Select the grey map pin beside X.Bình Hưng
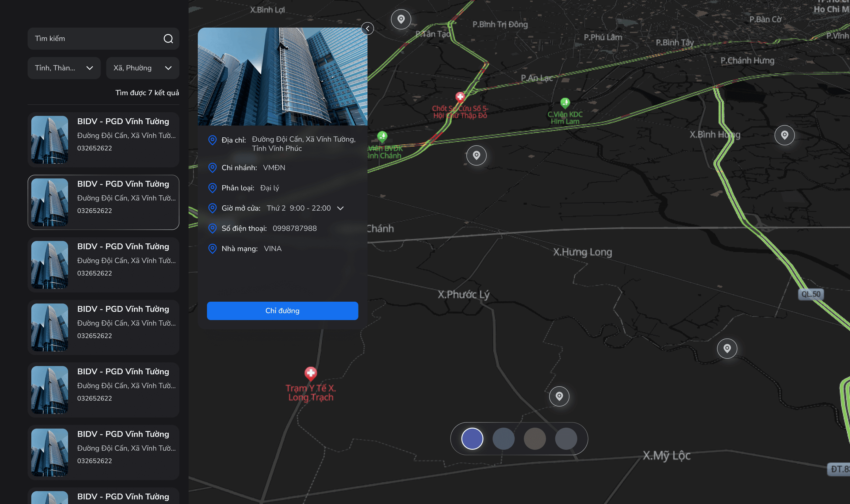 784,135
